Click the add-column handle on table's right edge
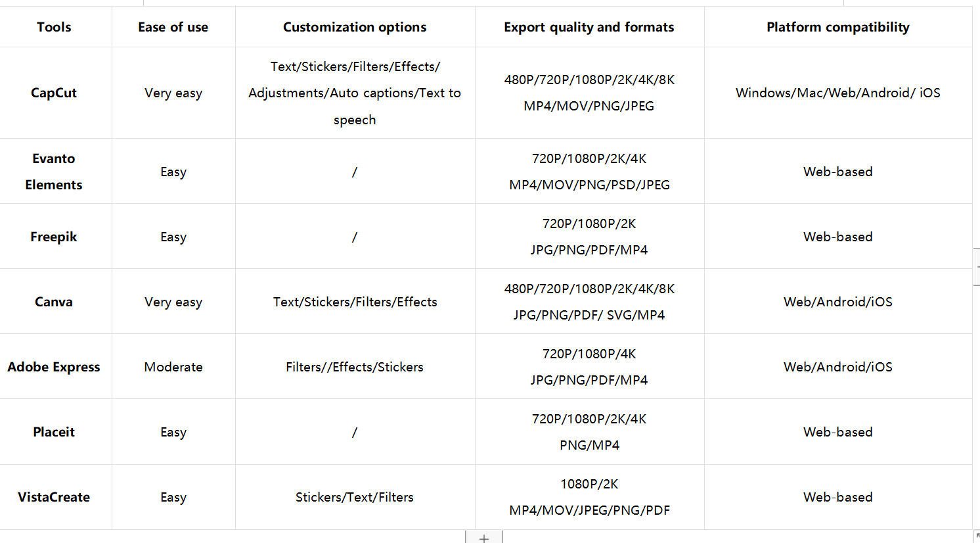 pyautogui.click(x=977, y=267)
